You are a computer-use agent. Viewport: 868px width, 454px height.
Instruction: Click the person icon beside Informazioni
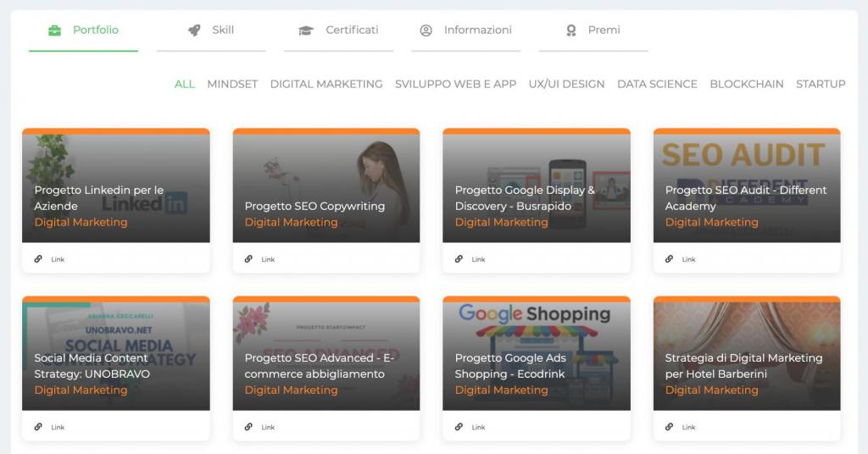426,30
